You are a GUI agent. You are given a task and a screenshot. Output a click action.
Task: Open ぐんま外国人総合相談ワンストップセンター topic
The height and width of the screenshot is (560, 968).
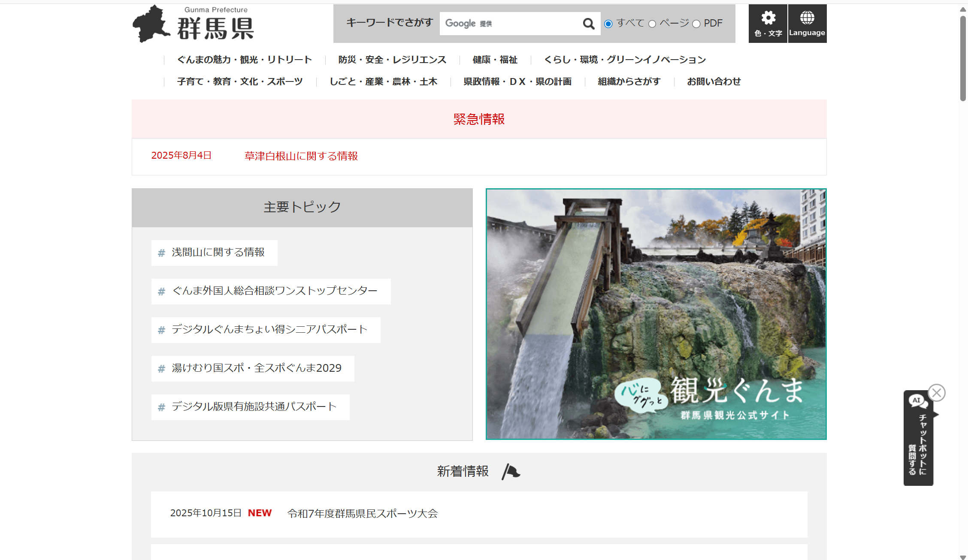pos(275,291)
